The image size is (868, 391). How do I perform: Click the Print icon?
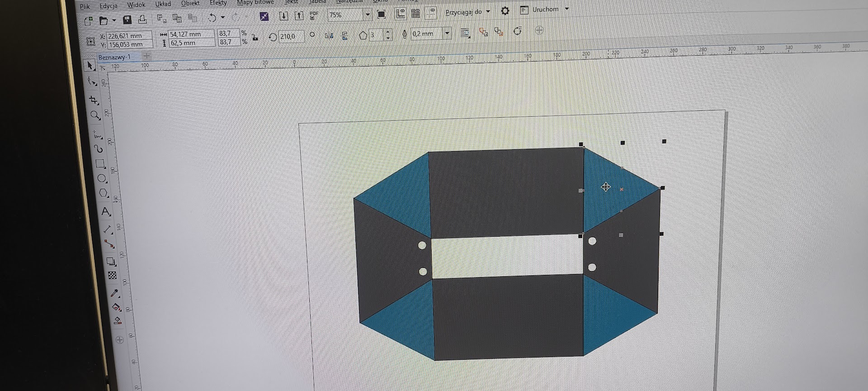click(142, 19)
